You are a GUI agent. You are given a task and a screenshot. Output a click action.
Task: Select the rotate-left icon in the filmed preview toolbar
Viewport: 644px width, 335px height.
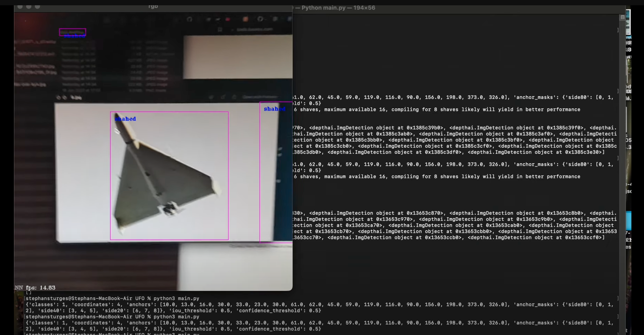[58, 97]
